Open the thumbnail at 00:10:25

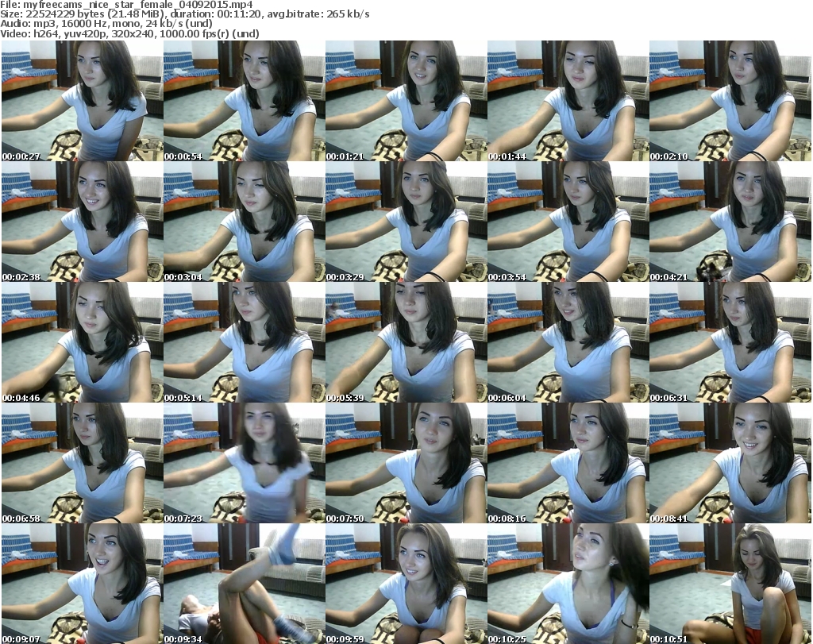pos(568,584)
